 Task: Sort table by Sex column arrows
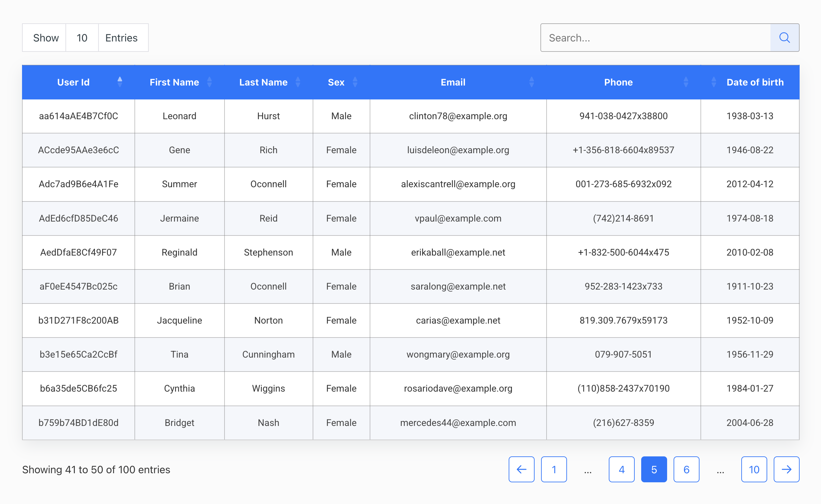pos(355,82)
